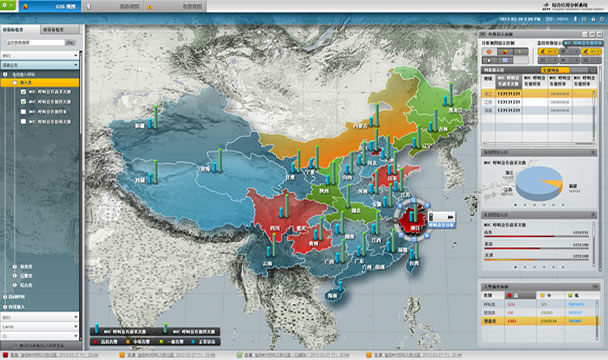Uncheck the second checked MSC indicator checkbox
Image resolution: width=608 pixels, height=360 pixels.
pyautogui.click(x=23, y=102)
